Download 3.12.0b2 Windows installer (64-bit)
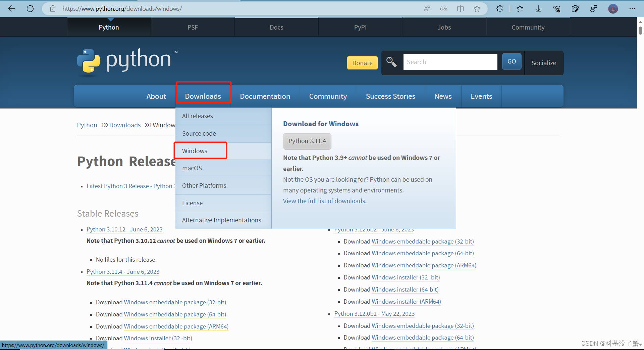This screenshot has width=644, height=350. [x=405, y=290]
